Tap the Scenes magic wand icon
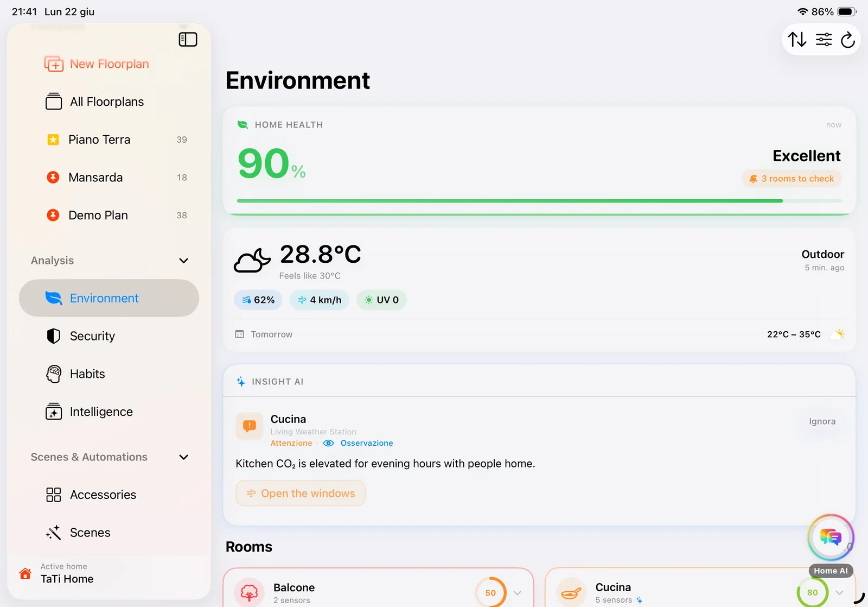The width and height of the screenshot is (868, 607). tap(54, 533)
